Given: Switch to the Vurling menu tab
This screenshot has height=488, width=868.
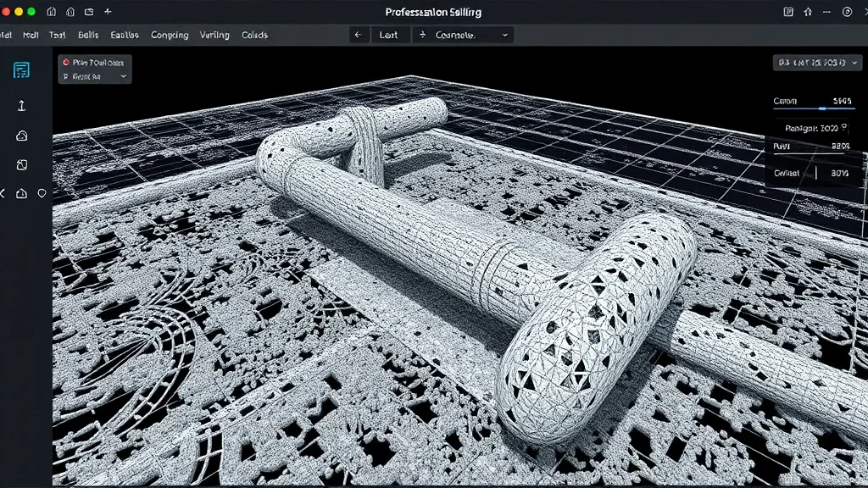Looking at the screenshot, I should coord(214,35).
